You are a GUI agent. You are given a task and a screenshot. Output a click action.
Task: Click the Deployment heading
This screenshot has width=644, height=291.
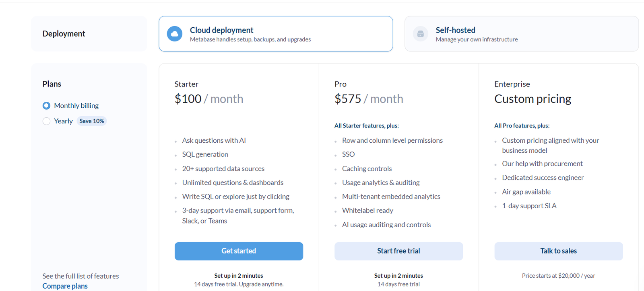point(64,34)
